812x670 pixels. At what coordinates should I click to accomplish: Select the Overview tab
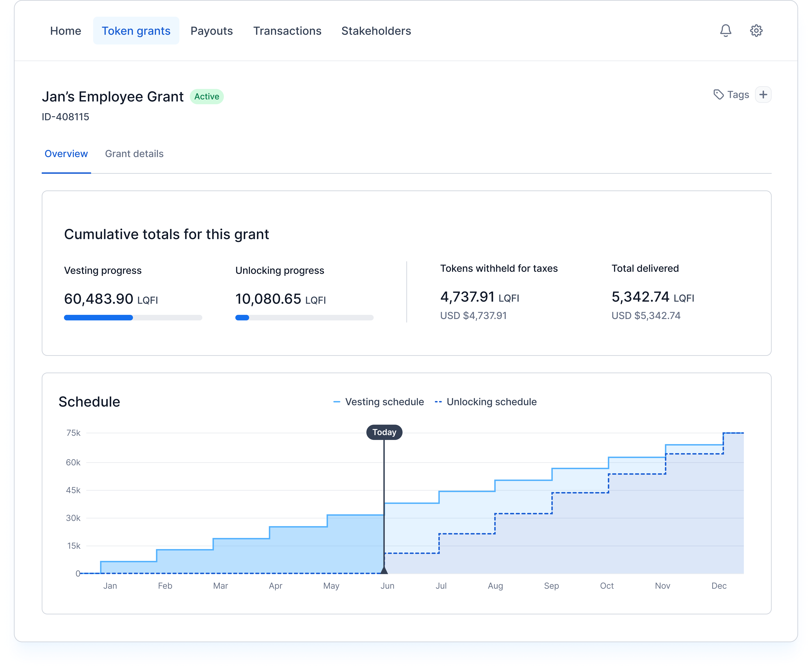tap(66, 154)
